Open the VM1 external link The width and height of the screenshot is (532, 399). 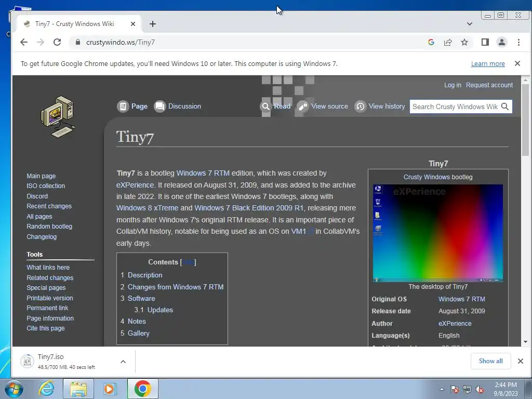pyautogui.click(x=302, y=231)
